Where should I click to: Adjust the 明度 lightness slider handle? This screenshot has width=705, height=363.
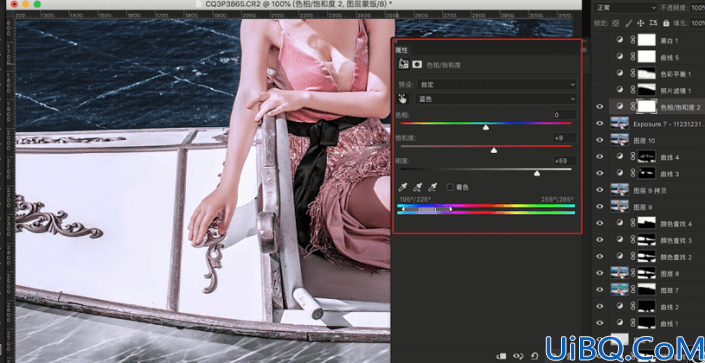point(537,174)
